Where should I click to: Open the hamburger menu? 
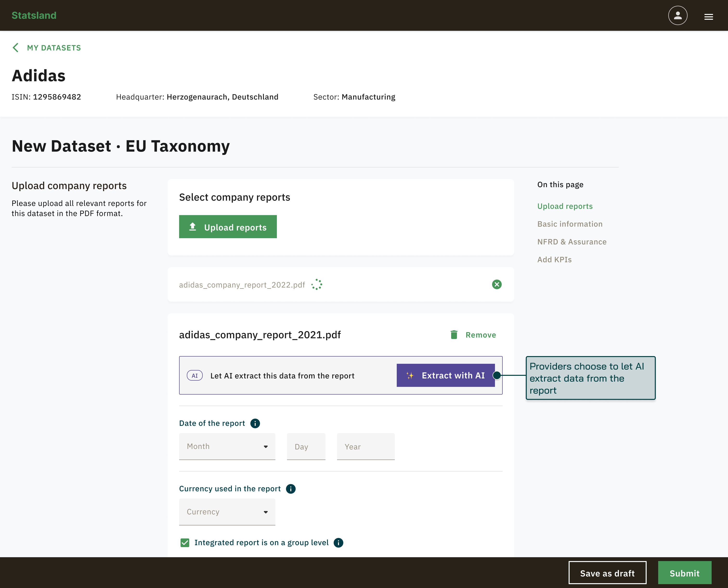click(708, 17)
